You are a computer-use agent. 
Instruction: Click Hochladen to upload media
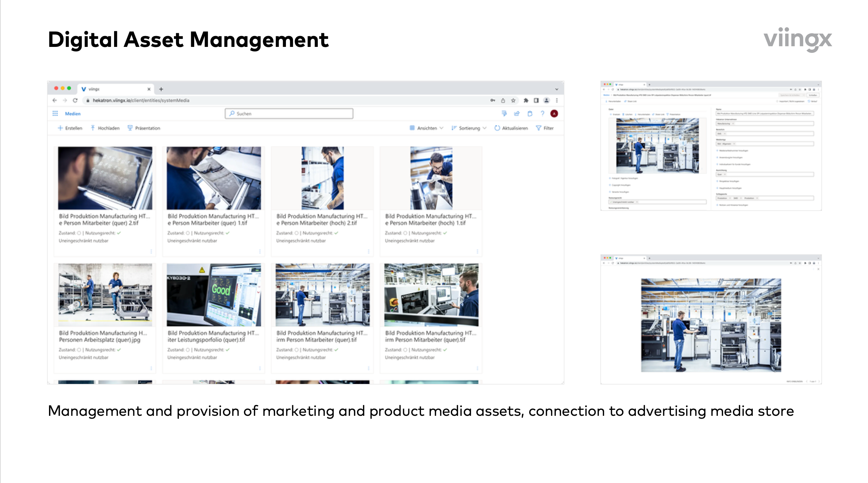(x=105, y=128)
